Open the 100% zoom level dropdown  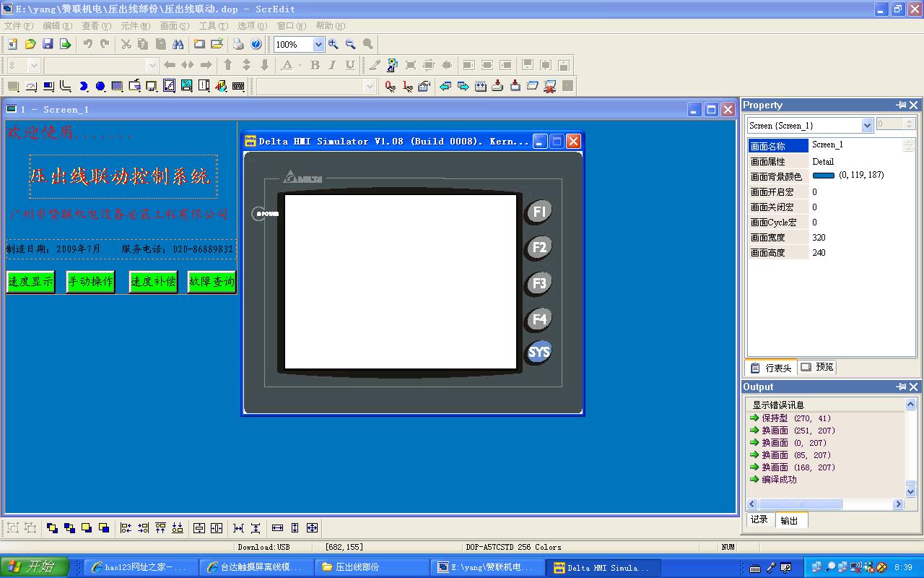[318, 45]
